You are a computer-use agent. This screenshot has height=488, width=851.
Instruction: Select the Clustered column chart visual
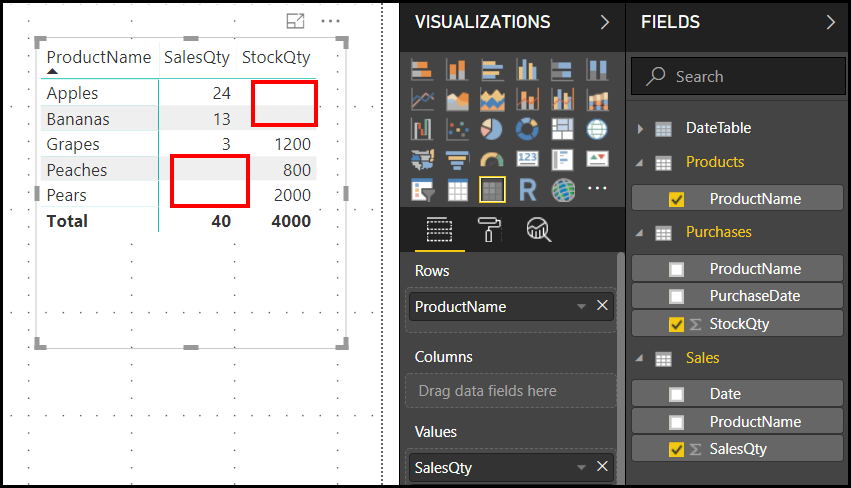pos(527,70)
